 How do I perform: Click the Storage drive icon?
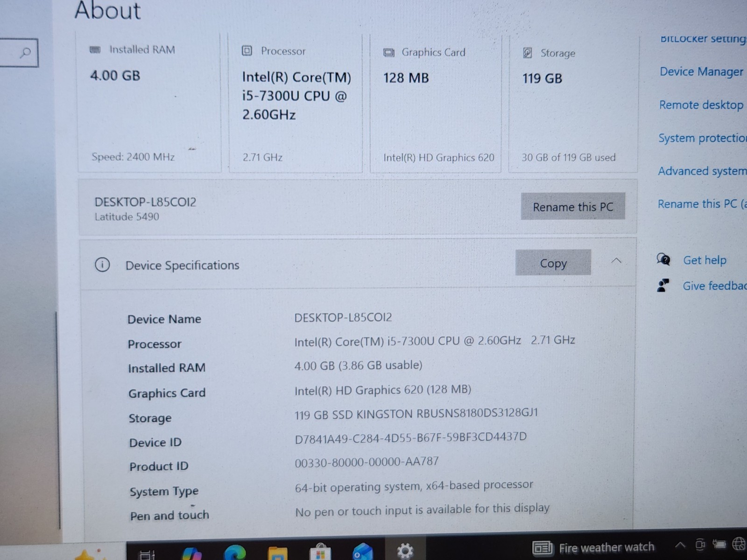(x=528, y=53)
